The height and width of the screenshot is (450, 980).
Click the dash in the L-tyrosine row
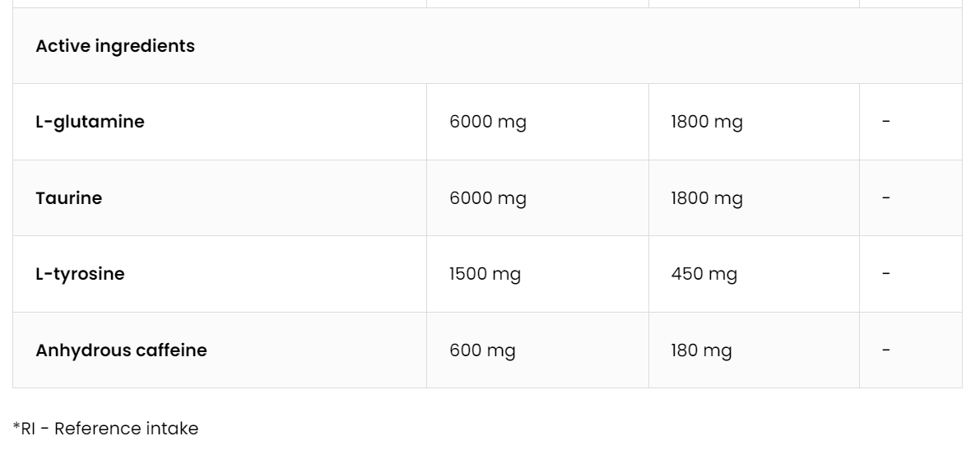[x=886, y=273]
